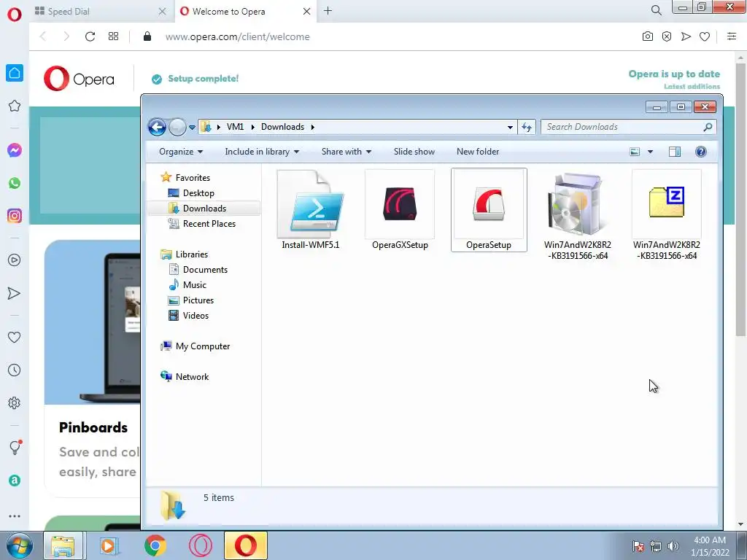
Task: Open Opera sidebar Home icon
Action: pyautogui.click(x=15, y=73)
